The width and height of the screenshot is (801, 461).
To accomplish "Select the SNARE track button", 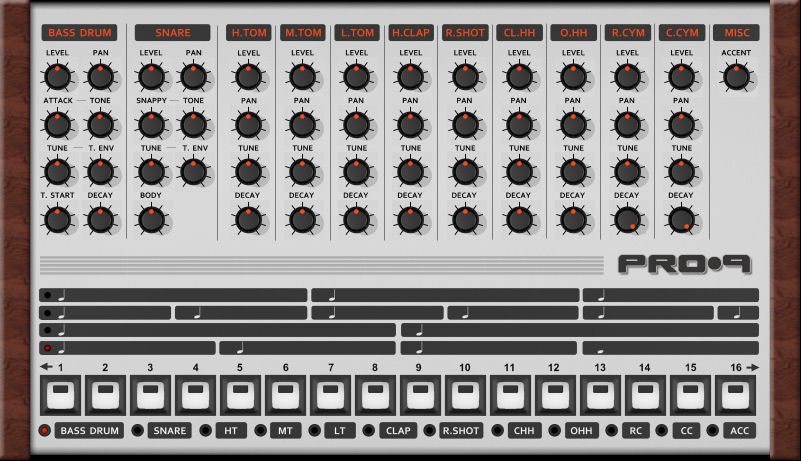I will tap(170, 430).
